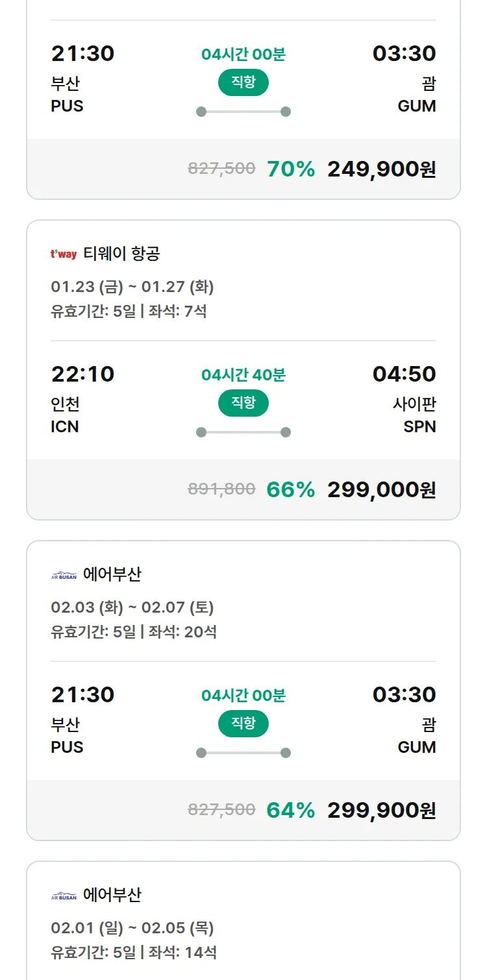The height and width of the screenshot is (980, 487).
Task: Tap the 직항 badge on the Incheon–Saipan flight
Action: tap(243, 403)
